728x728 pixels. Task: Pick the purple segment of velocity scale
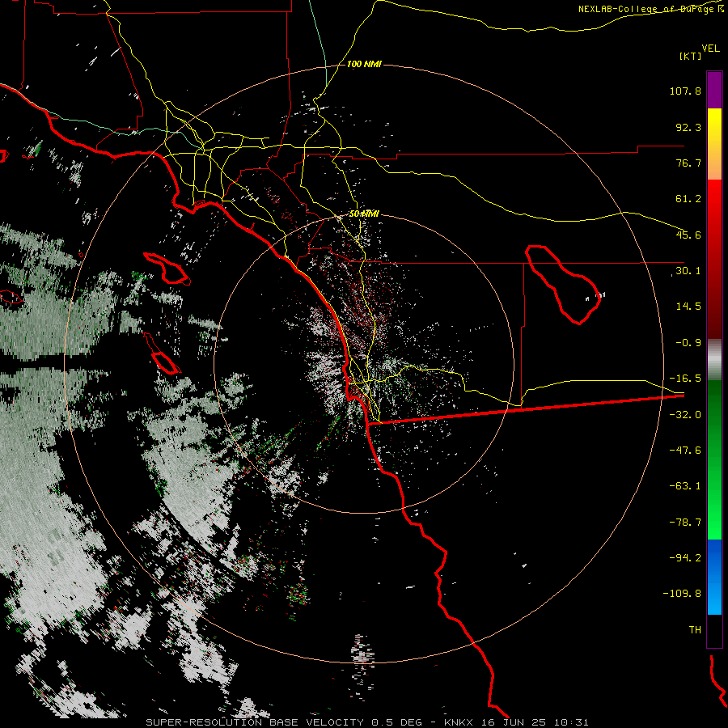(x=714, y=91)
